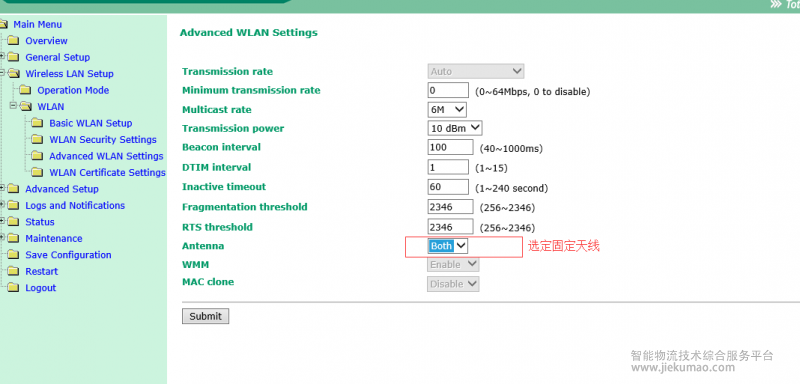Viewport: 800px width, 384px height.
Task: Click the Restart folder icon
Action: pos(13,271)
